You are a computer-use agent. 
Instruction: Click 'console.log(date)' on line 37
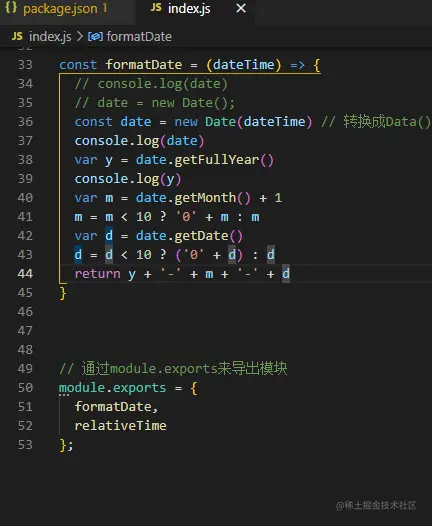pos(139,141)
